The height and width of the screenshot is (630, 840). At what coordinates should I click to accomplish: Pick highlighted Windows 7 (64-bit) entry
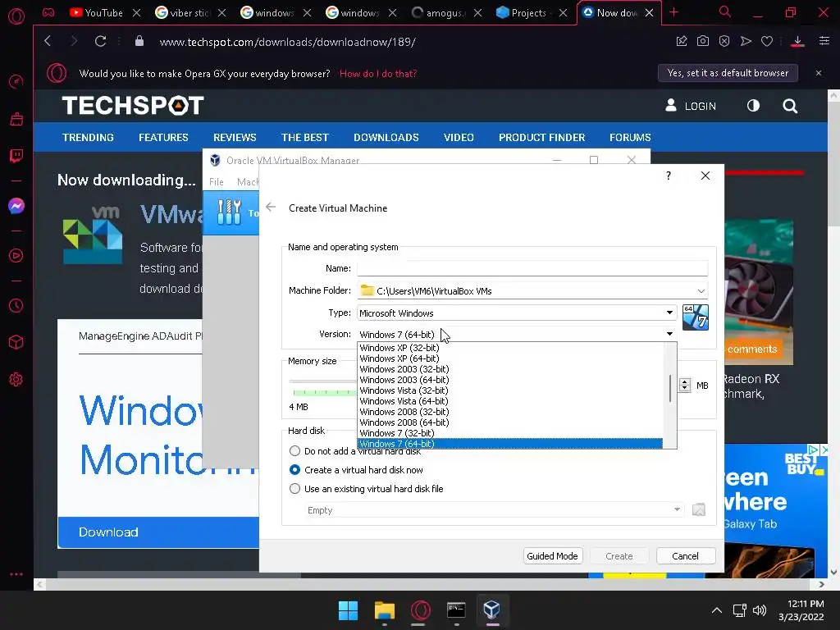tap(510, 444)
